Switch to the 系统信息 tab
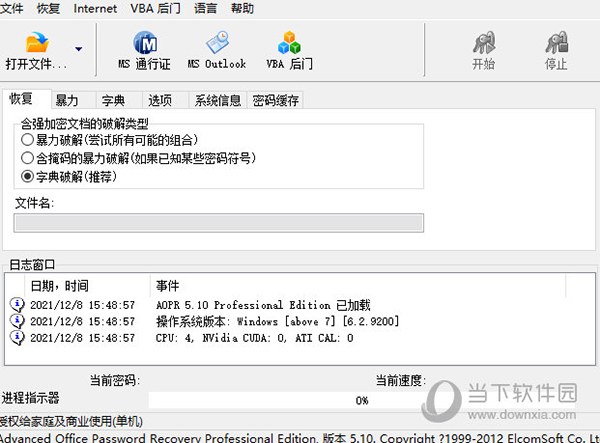 [x=218, y=101]
